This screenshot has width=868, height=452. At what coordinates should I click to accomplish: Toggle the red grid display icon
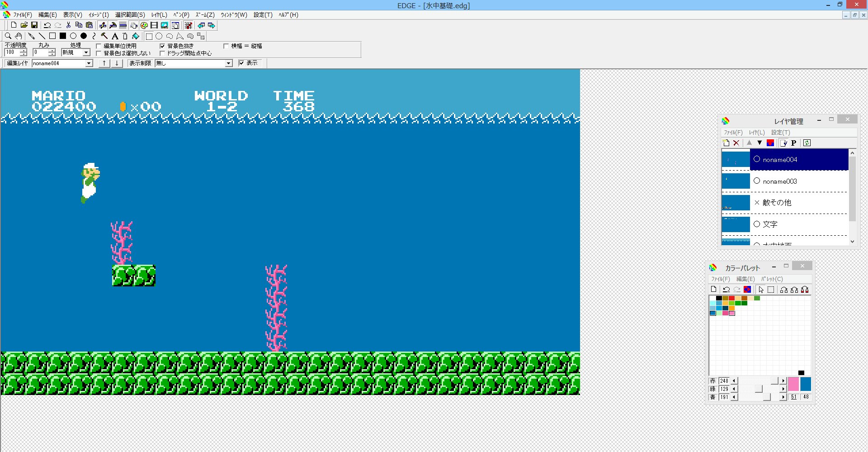(189, 25)
